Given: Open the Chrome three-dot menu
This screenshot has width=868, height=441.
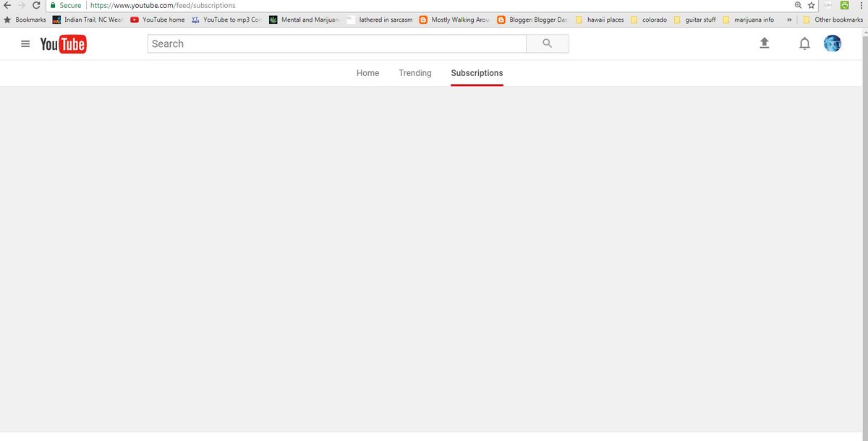Looking at the screenshot, I should (861, 5).
